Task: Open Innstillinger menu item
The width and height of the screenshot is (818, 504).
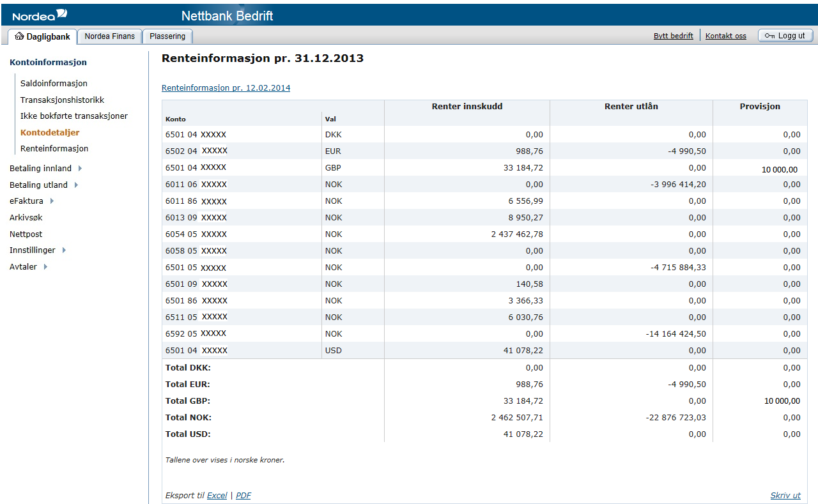Action: click(x=33, y=250)
